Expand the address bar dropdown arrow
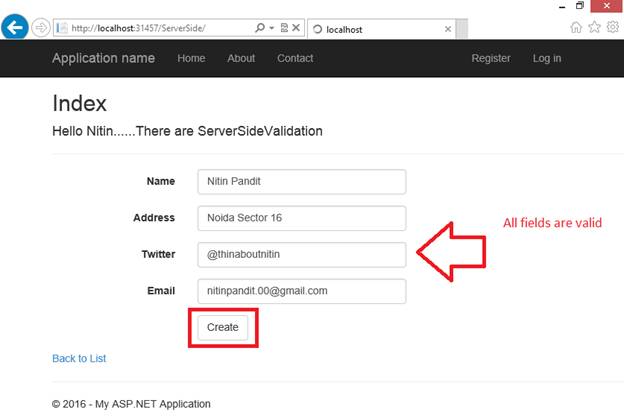The height and width of the screenshot is (418, 624). tap(271, 28)
